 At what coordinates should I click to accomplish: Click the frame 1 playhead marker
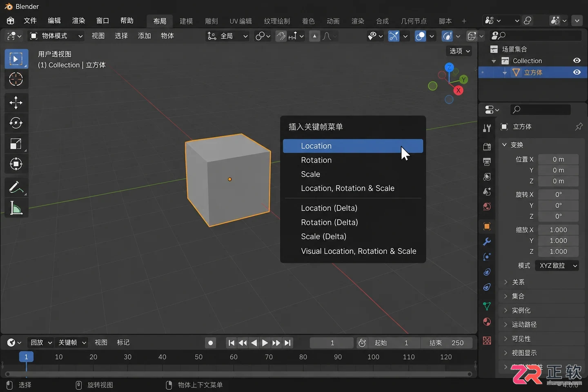coord(26,357)
